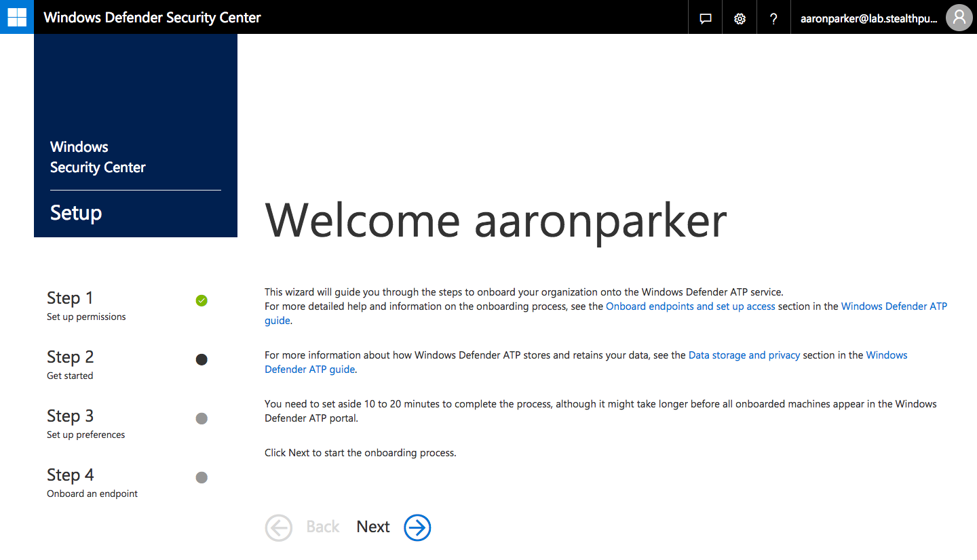
Task: Open the settings gear icon
Action: tap(740, 18)
